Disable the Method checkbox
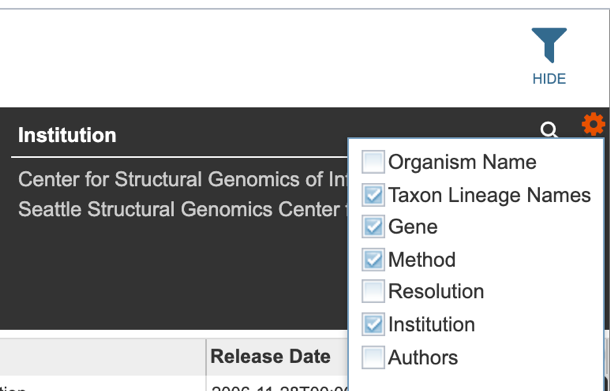Viewport: 610px width, 391px height. coord(373,259)
